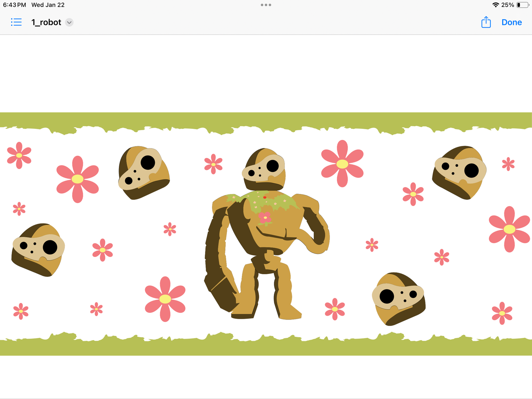
Task: Tap the Share icon
Action: coord(486,22)
